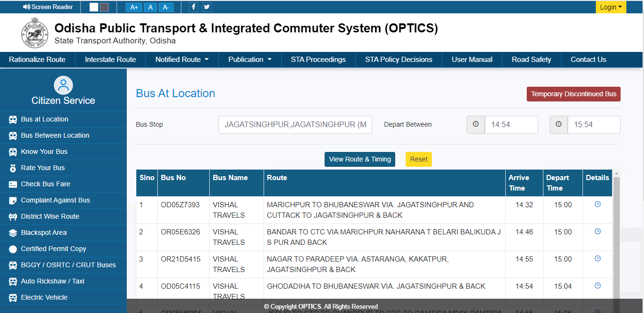Open User Manual menu item
644x313 pixels.
click(x=472, y=60)
